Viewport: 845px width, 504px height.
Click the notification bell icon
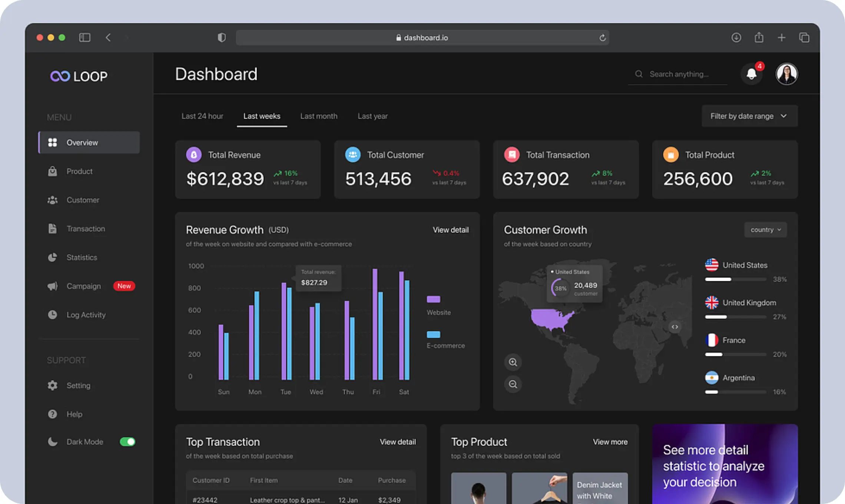click(x=751, y=74)
